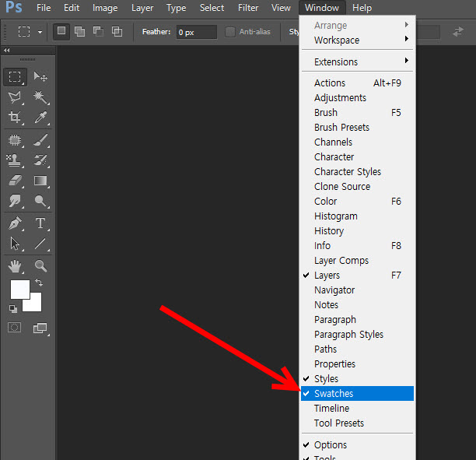Select the Rectangular Marquee tool in toolbox
This screenshot has height=460, width=476.
(15, 77)
